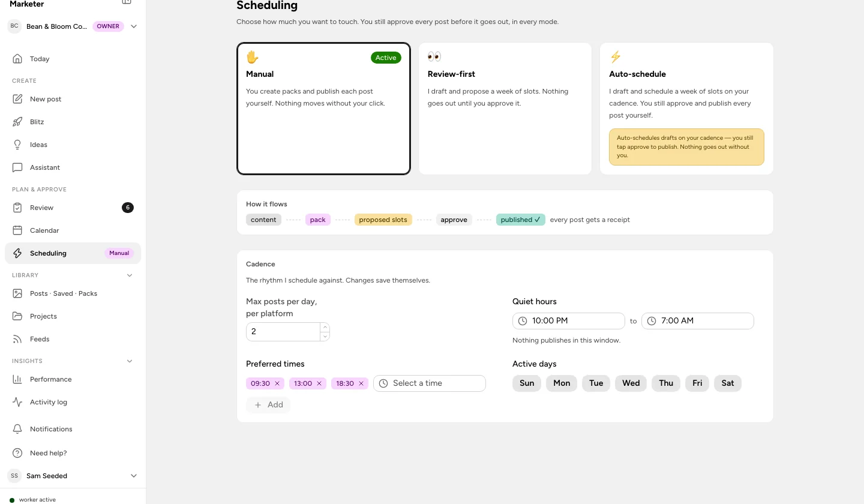Toggle Sat active day

tap(728, 383)
